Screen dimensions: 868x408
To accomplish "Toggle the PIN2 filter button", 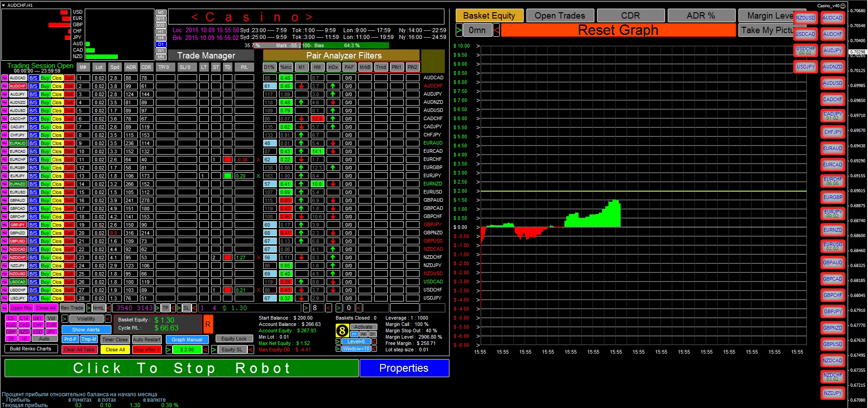I will pos(412,67).
